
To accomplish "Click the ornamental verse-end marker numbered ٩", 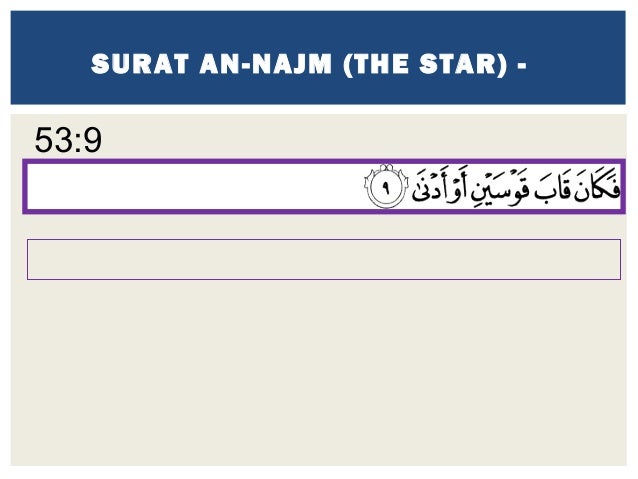I will [x=385, y=187].
